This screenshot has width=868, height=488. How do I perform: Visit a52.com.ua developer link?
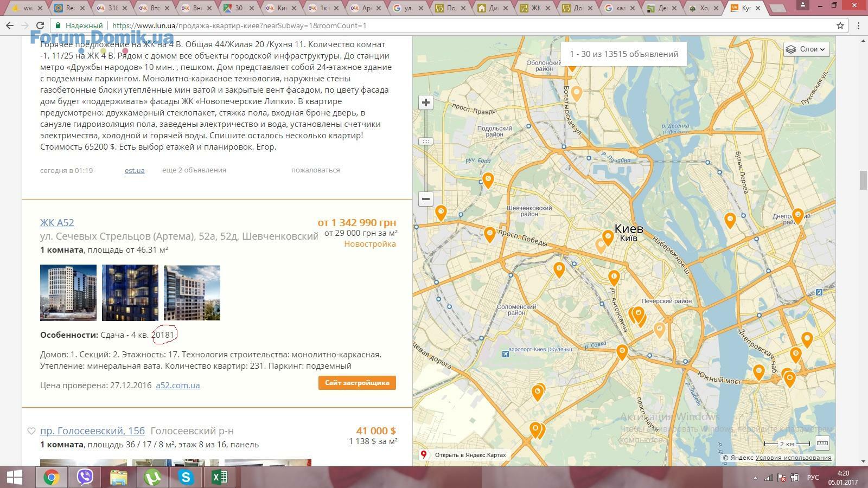point(177,385)
